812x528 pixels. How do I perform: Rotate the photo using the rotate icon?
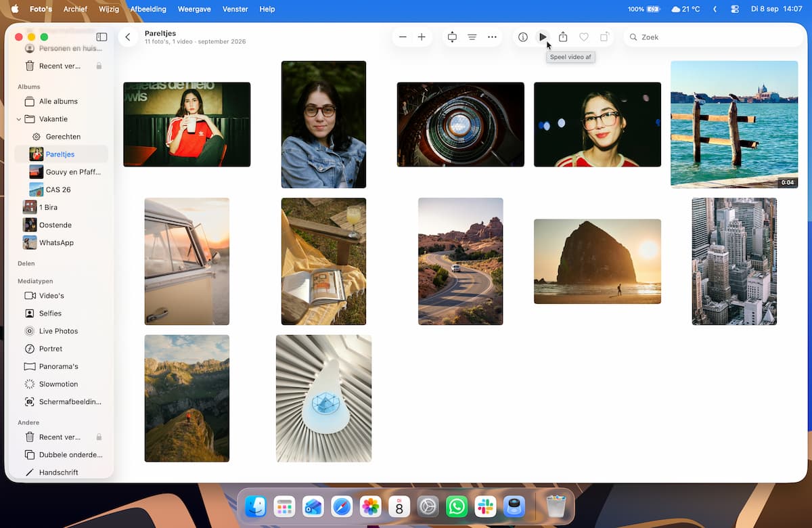tap(604, 37)
